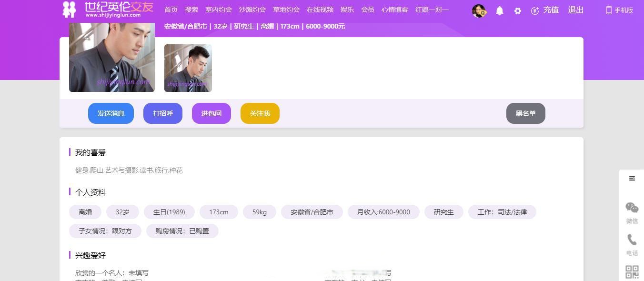Viewport: 644px width, 281px height.
Task: Open 草地约会 navigation item
Action: (286, 10)
